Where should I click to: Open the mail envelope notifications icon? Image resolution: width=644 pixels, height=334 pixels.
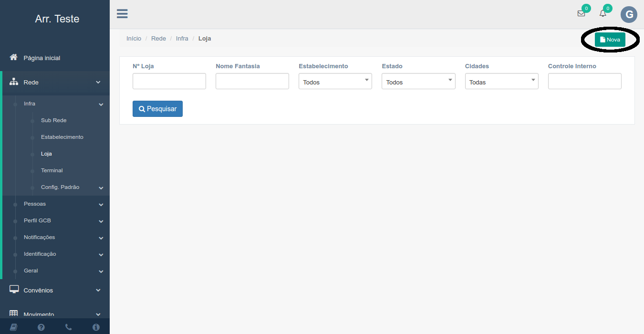pos(581,13)
